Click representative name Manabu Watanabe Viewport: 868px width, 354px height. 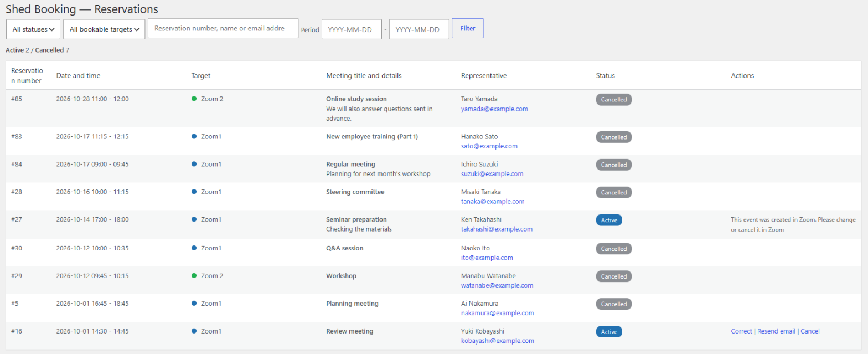[x=488, y=276]
